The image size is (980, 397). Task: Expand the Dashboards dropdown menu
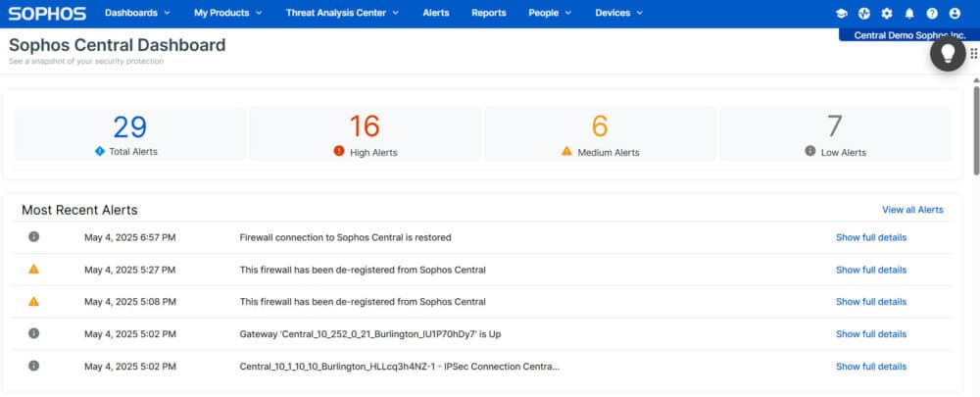point(137,13)
